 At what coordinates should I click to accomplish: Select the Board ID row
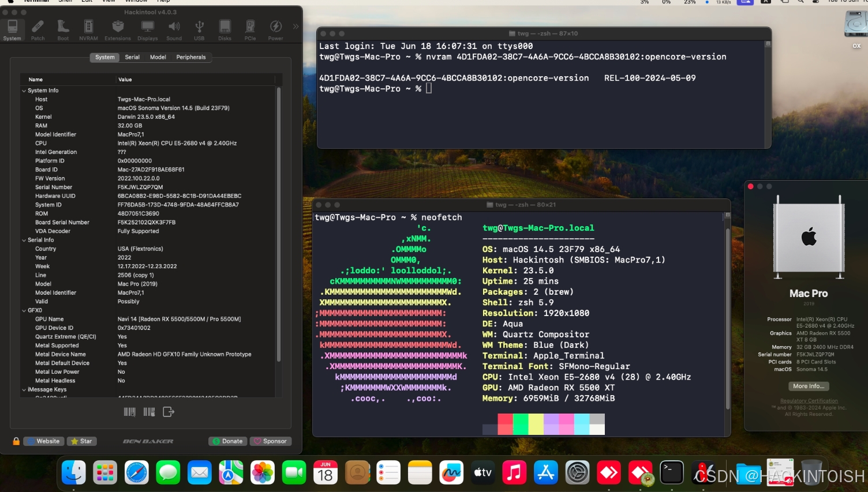(148, 170)
